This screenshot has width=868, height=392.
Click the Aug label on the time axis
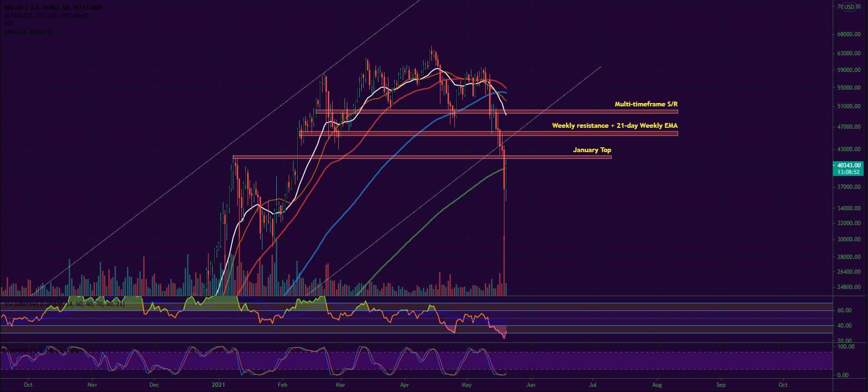point(657,384)
